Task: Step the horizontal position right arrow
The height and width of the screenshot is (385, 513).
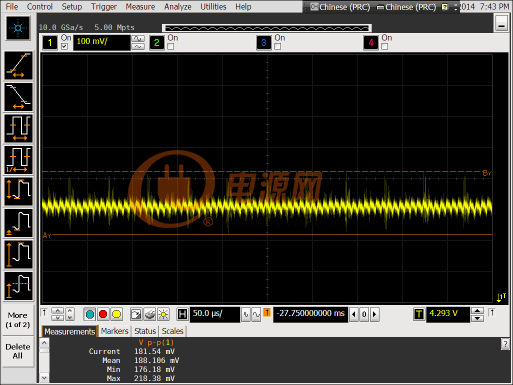Action: [x=375, y=314]
